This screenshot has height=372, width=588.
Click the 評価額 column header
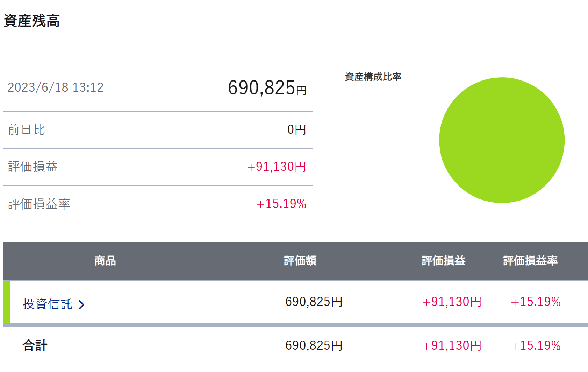pos(300,261)
